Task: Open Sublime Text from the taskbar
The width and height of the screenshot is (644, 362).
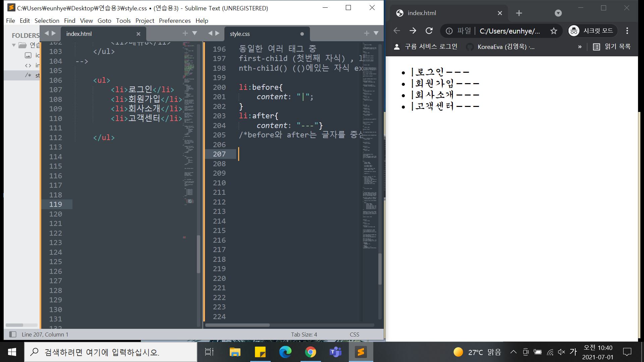Action: (x=361, y=352)
